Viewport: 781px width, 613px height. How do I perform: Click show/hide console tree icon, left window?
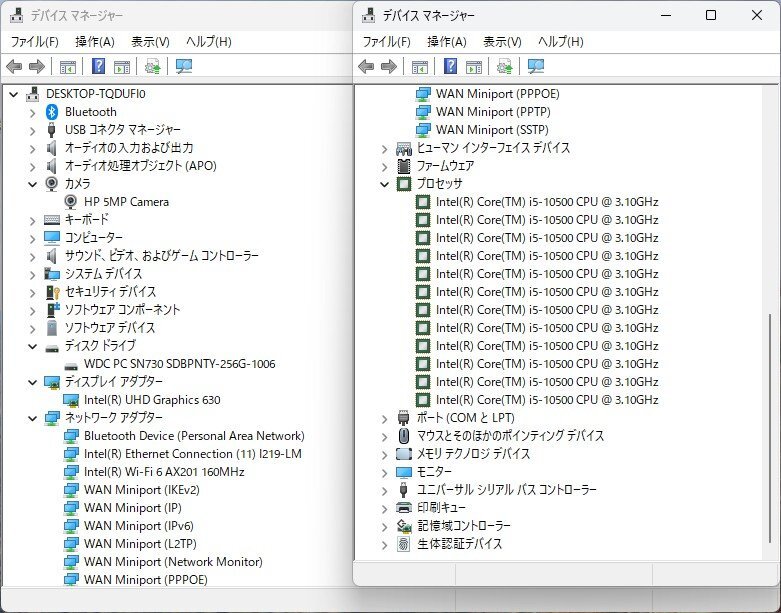(x=68, y=66)
